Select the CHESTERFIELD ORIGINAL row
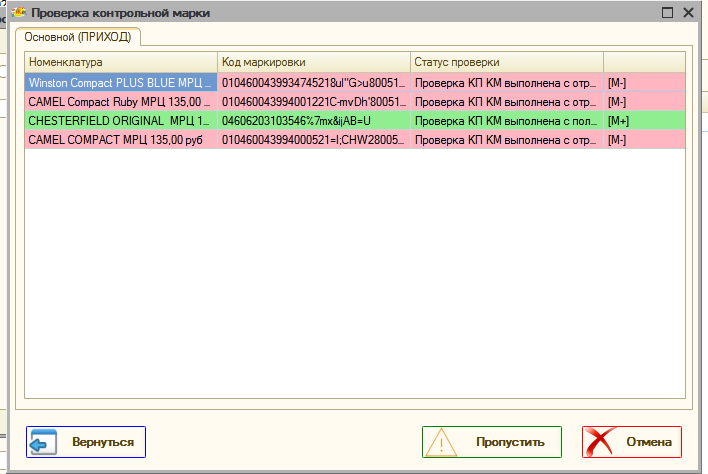Screen dimensions: 708x474 point(355,121)
